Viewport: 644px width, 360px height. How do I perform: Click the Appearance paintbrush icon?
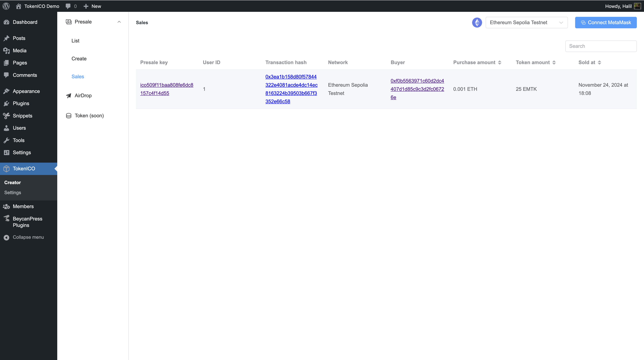coord(6,91)
